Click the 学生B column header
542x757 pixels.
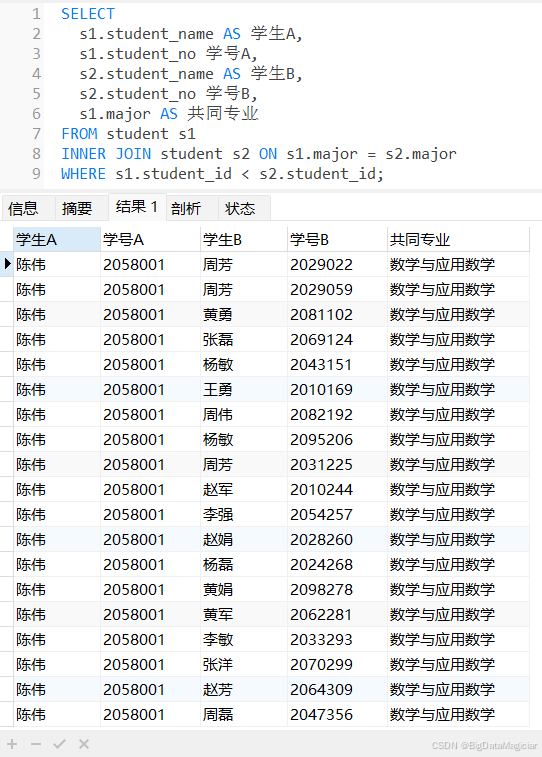click(244, 239)
